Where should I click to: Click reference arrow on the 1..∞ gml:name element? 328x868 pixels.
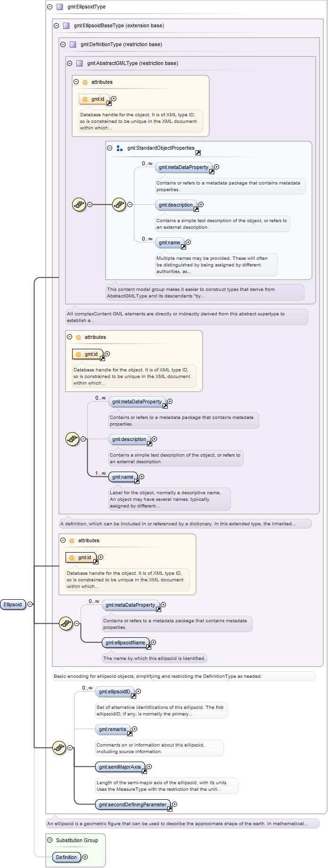click(x=137, y=481)
